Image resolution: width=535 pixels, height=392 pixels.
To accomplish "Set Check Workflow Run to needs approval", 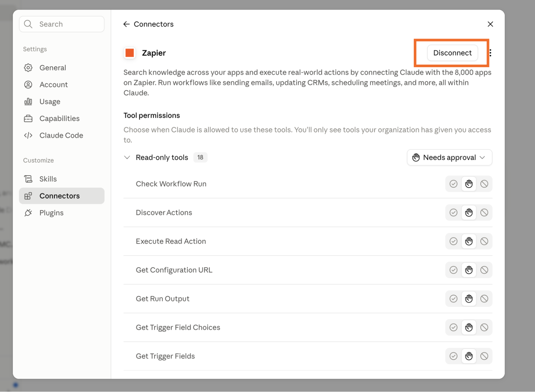I will pyautogui.click(x=469, y=184).
